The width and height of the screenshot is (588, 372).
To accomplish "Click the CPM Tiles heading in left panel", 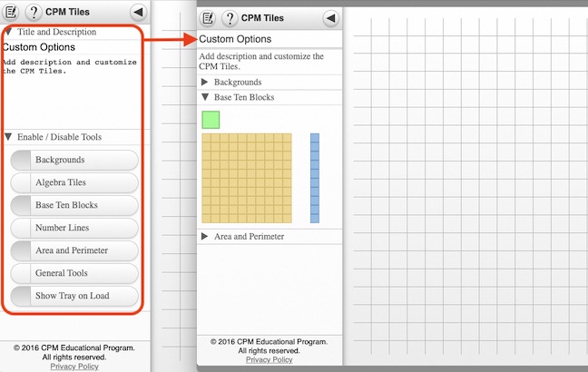I will tap(67, 12).
